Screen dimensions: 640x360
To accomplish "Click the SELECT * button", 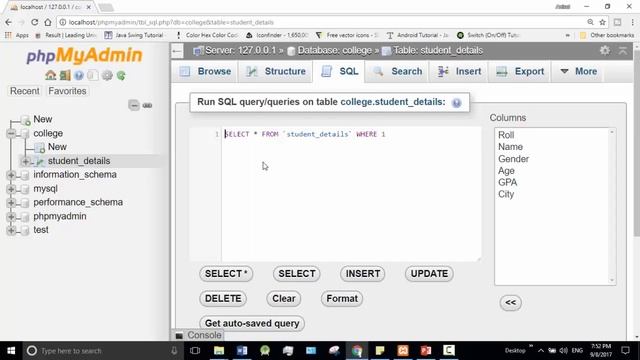I will pos(226,274).
